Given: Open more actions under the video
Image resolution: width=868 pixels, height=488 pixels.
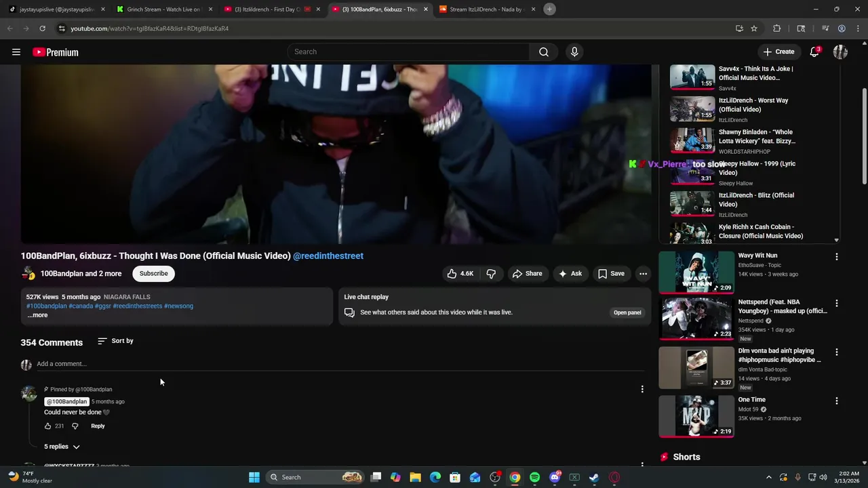Looking at the screenshot, I should coord(643,274).
